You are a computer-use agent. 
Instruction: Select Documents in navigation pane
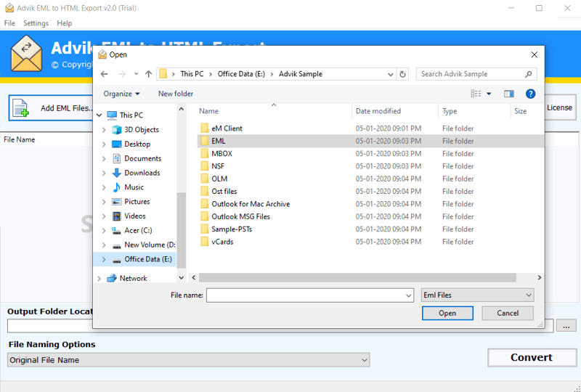[142, 158]
